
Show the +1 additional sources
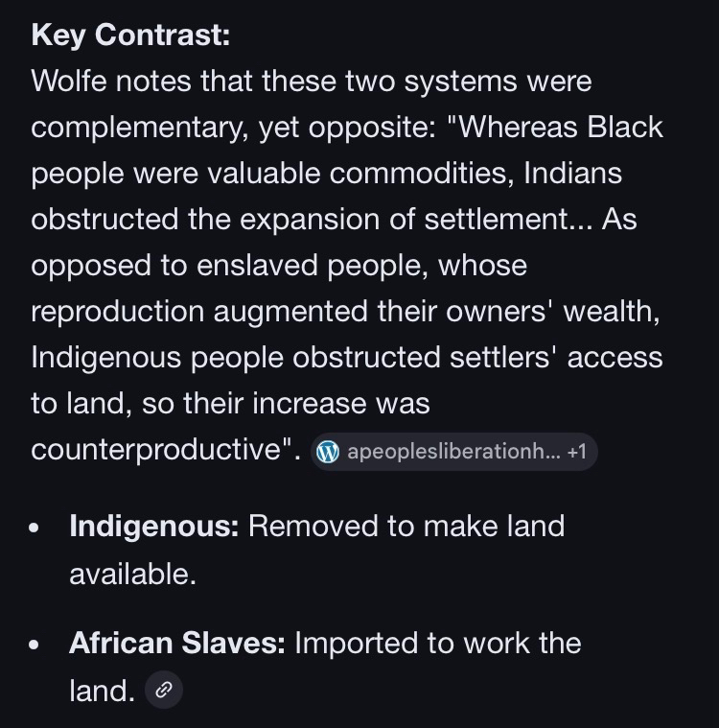(x=577, y=452)
